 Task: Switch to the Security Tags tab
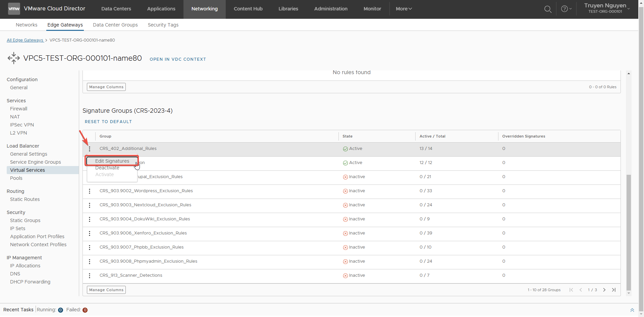click(163, 25)
